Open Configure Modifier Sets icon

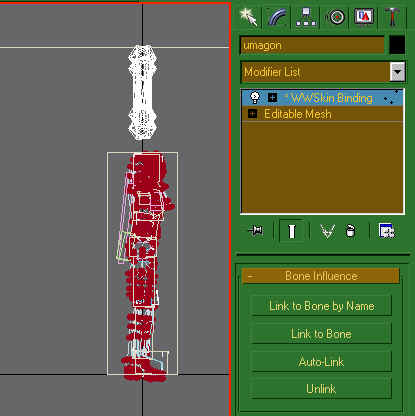[387, 231]
